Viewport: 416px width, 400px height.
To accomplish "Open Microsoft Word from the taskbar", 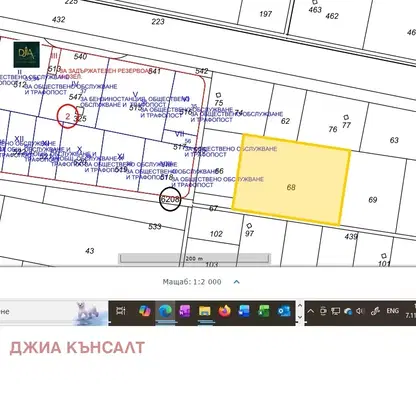I will click(x=244, y=311).
